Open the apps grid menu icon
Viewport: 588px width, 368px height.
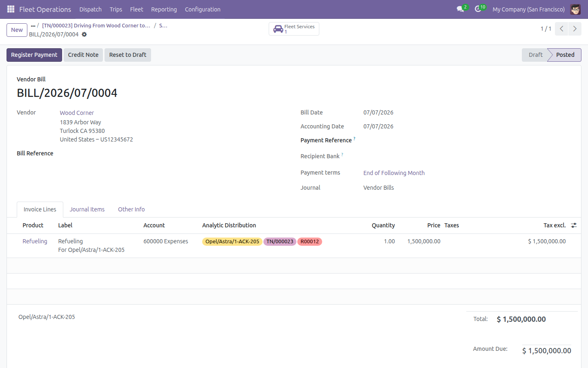(11, 9)
